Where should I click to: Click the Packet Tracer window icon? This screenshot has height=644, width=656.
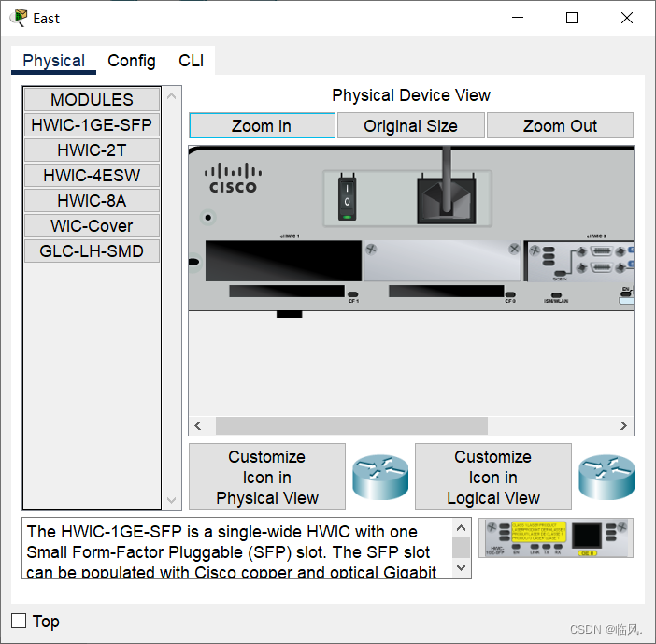tap(19, 18)
